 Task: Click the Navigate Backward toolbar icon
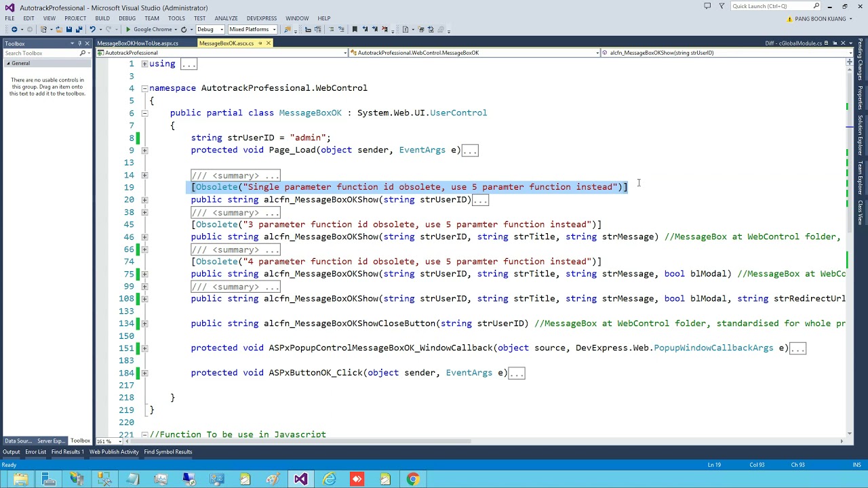tap(14, 29)
